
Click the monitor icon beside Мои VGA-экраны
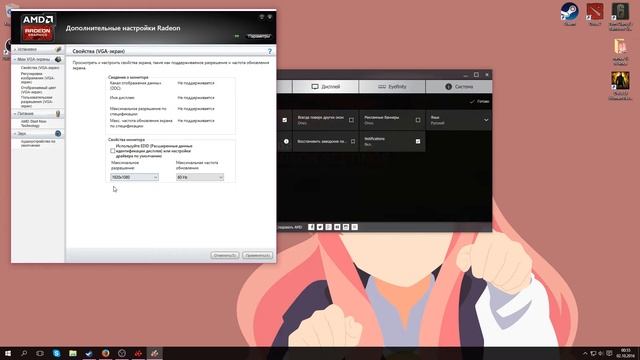click(58, 60)
